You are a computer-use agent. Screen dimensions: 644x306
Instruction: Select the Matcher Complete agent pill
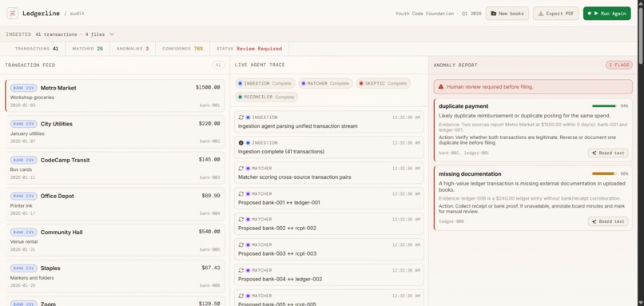(325, 83)
